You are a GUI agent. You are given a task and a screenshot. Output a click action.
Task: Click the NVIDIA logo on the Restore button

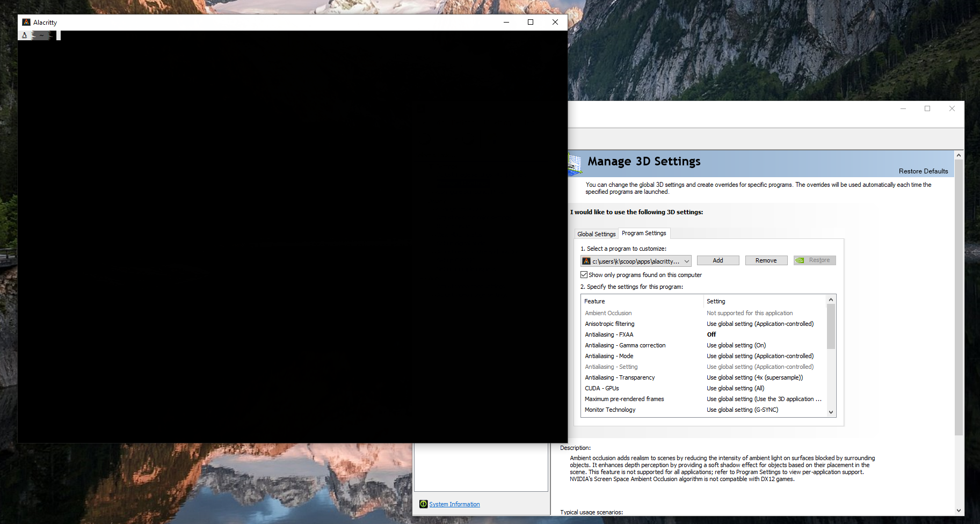801,260
